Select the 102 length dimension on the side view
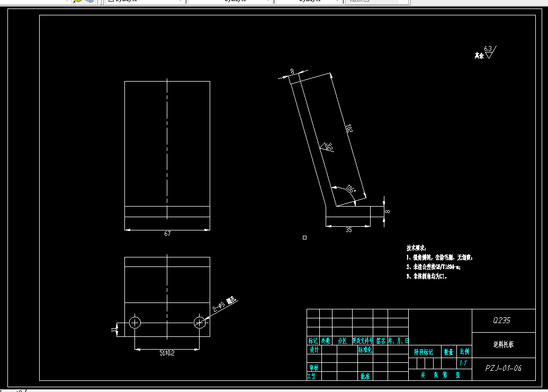The width and height of the screenshot is (548, 392). pyautogui.click(x=349, y=128)
